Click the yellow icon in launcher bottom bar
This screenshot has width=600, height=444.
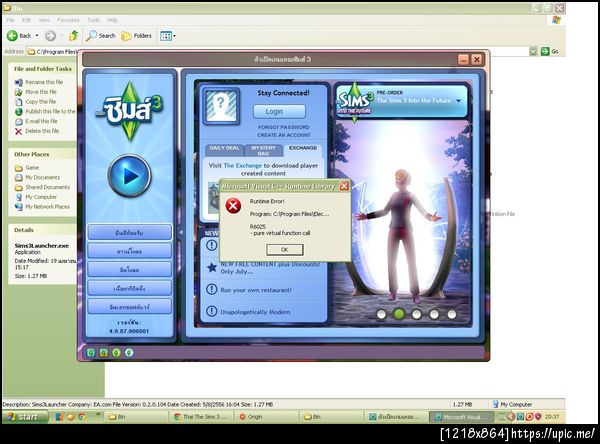click(x=104, y=353)
